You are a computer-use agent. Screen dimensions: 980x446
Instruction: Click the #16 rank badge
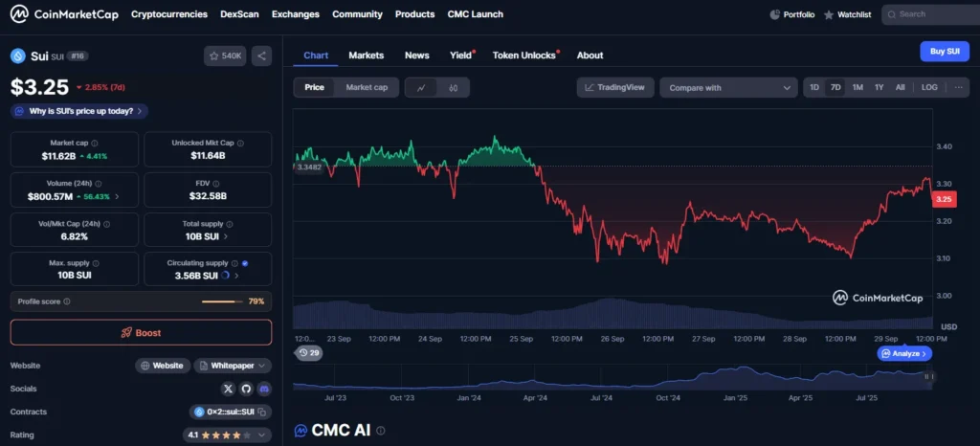click(x=78, y=56)
